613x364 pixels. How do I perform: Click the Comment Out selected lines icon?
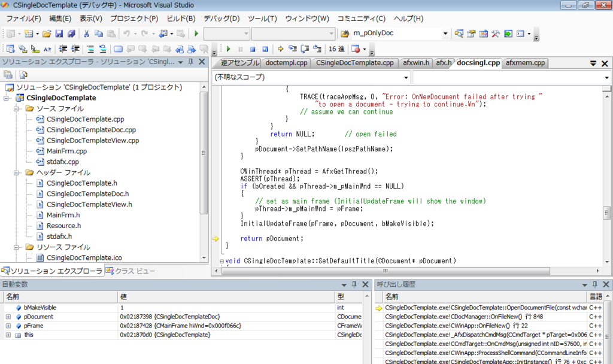[x=90, y=49]
